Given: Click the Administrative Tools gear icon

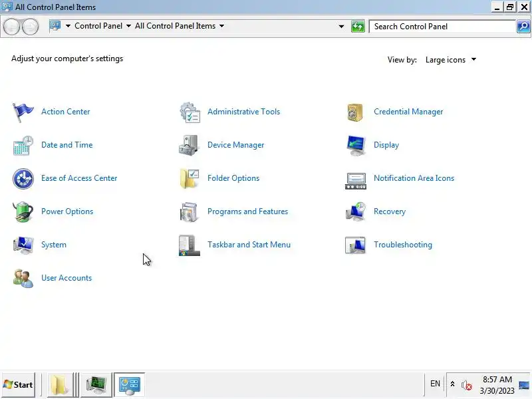Looking at the screenshot, I should pos(190,112).
